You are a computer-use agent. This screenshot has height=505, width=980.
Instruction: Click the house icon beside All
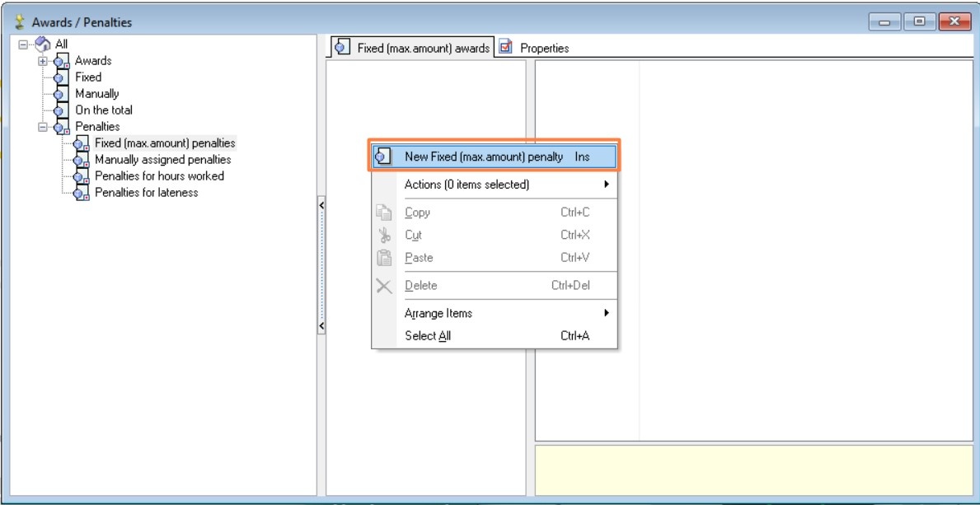43,44
